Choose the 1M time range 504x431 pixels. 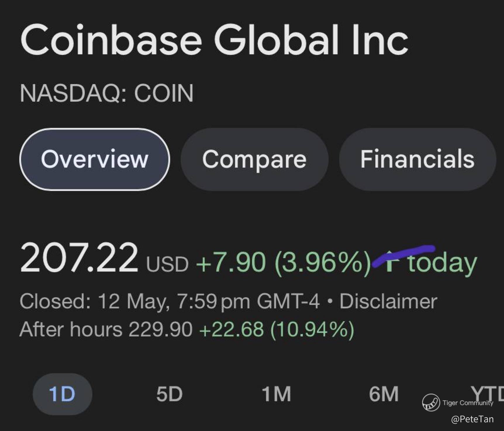(x=276, y=394)
